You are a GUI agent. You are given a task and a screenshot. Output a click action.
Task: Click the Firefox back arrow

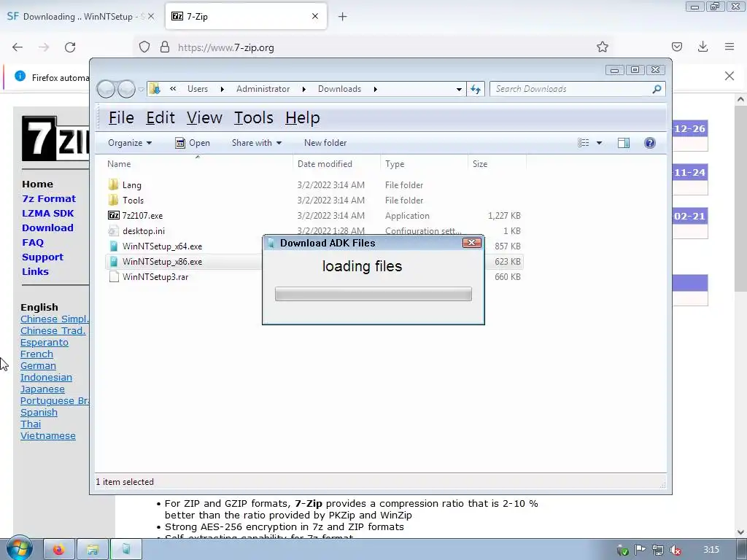click(x=18, y=47)
